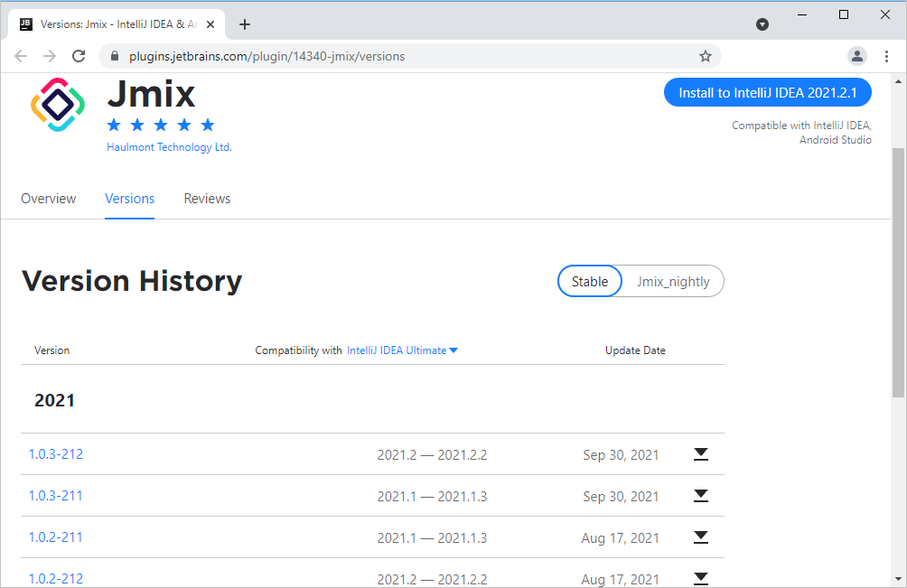
Task: Click Install to IntelliJ IDEA 2021.2.1 button
Action: point(767,92)
